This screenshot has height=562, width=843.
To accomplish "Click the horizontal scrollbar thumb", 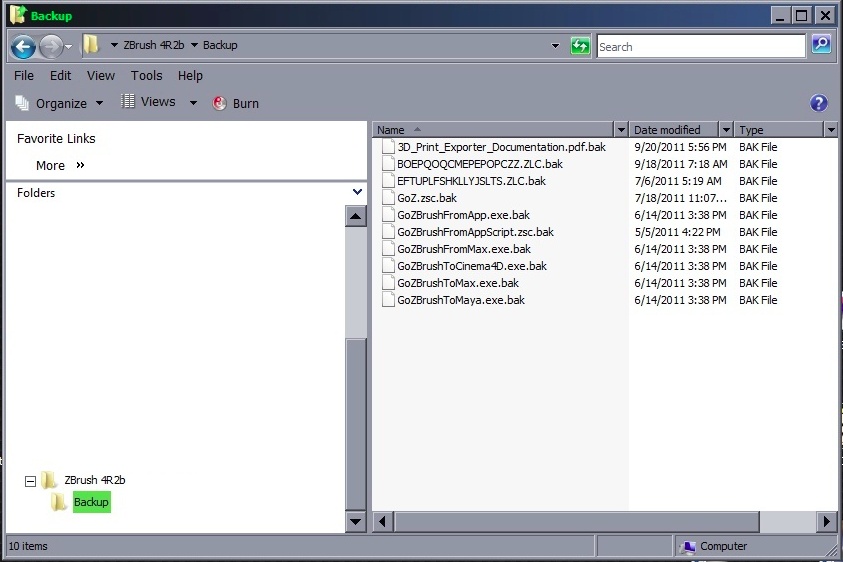I will click(577, 521).
